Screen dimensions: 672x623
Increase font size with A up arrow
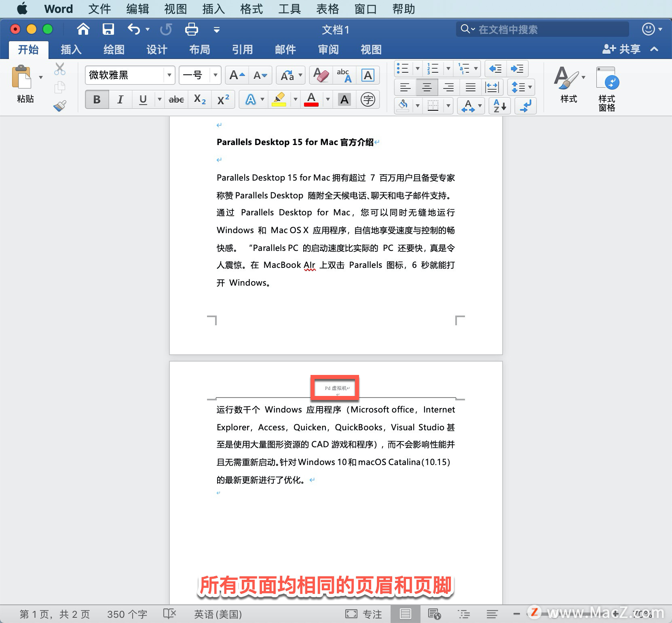(x=237, y=75)
